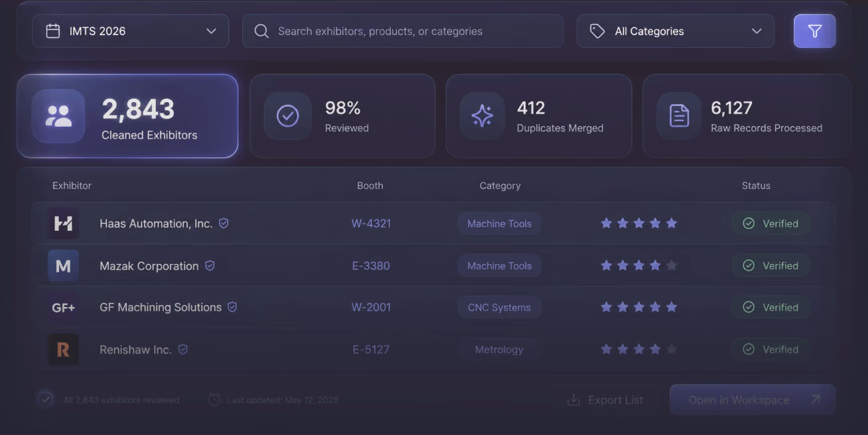Click the document icon on Raw Records card
This screenshot has width=868, height=435.
(x=679, y=116)
